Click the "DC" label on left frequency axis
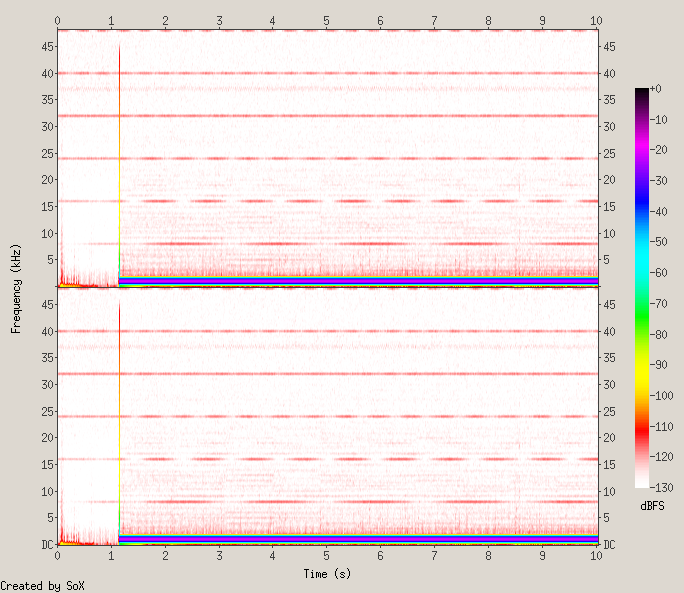The image size is (684, 593). (x=47, y=545)
